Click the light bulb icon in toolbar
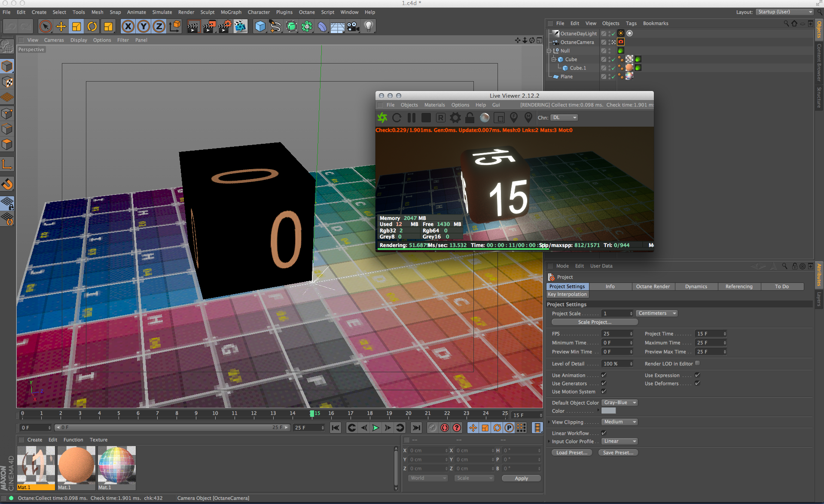Screen dimensions: 824x504 coord(368,27)
